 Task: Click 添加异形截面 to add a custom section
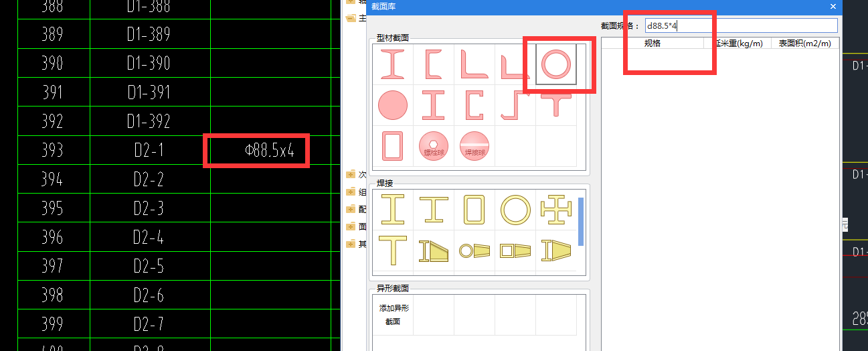394,315
